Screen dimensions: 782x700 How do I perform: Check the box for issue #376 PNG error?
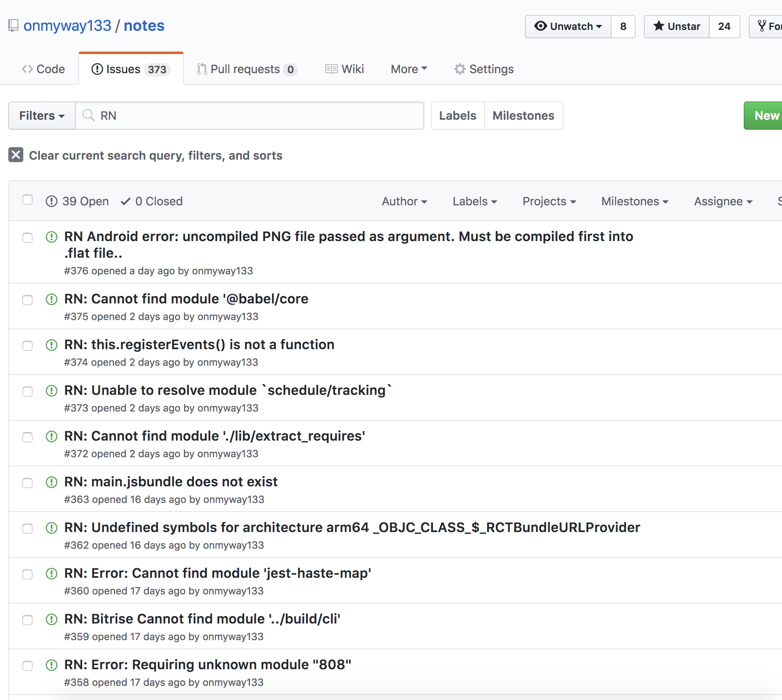(x=27, y=238)
